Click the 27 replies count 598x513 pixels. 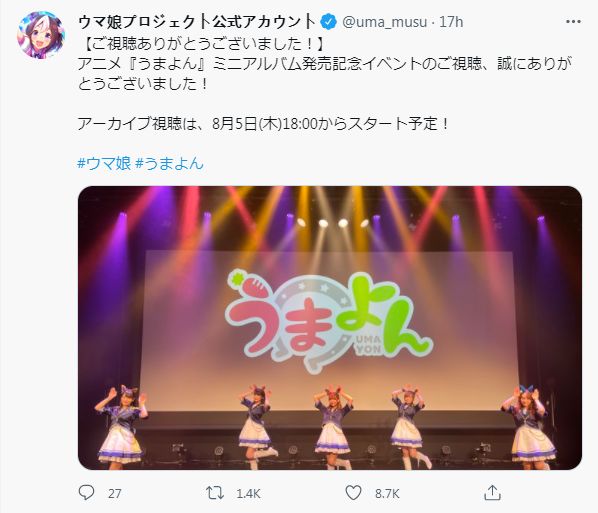pyautogui.click(x=114, y=494)
